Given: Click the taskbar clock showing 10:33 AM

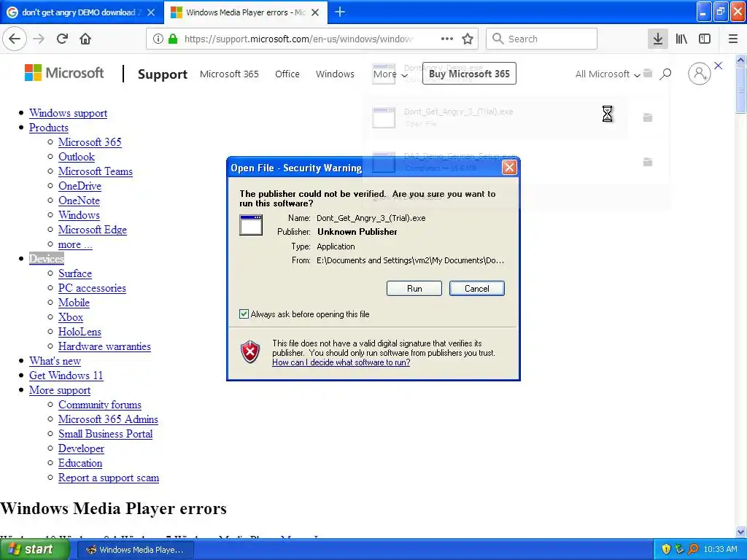Looking at the screenshot, I should point(720,549).
